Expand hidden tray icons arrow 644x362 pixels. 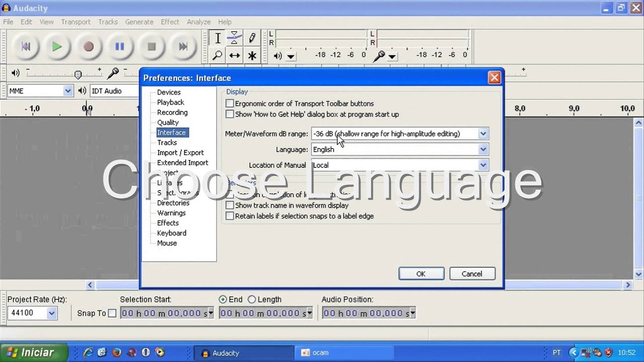coord(574,352)
